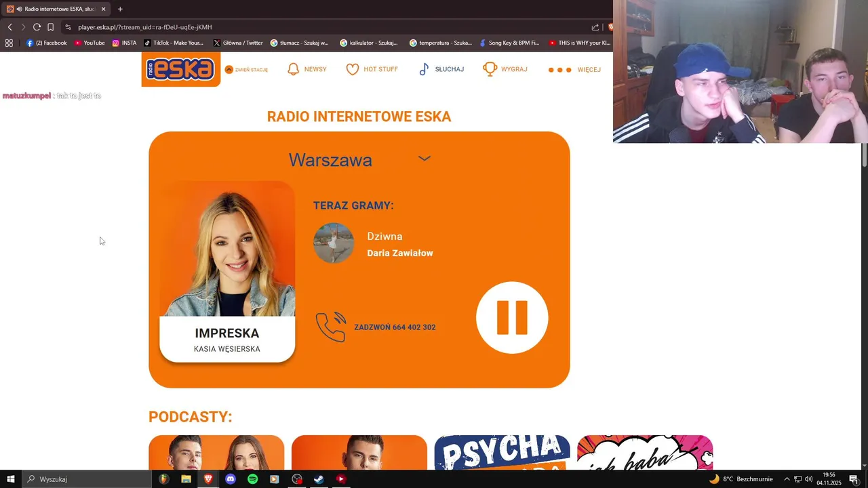This screenshot has height=488, width=868.
Task: Click the IMPRESKA show name
Action: [227, 333]
